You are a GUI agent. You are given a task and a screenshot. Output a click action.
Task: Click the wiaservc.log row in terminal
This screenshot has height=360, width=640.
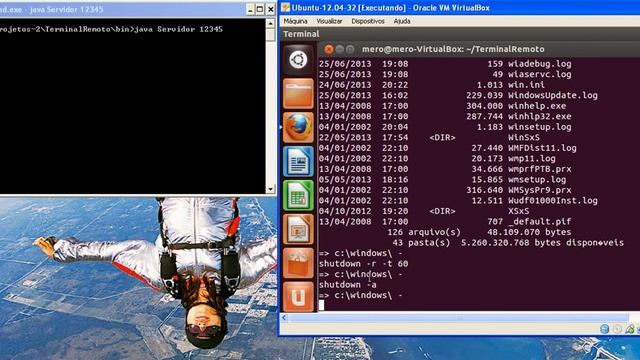tap(445, 74)
